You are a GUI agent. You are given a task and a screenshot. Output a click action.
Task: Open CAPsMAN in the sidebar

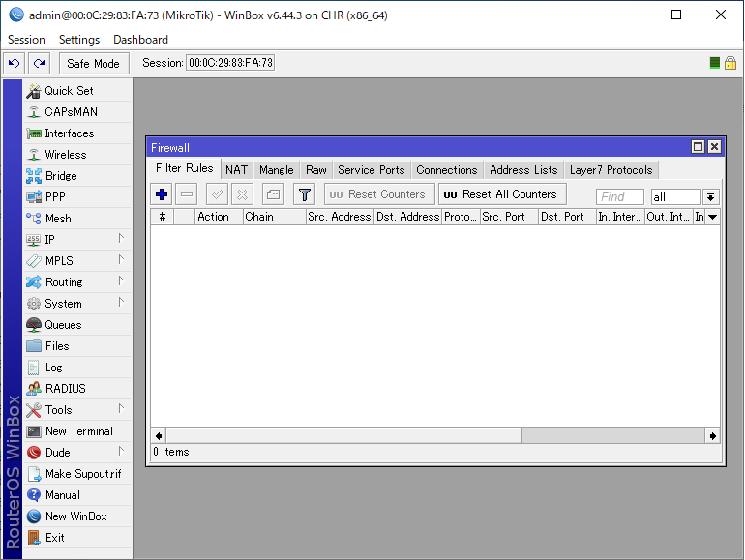pyautogui.click(x=77, y=112)
